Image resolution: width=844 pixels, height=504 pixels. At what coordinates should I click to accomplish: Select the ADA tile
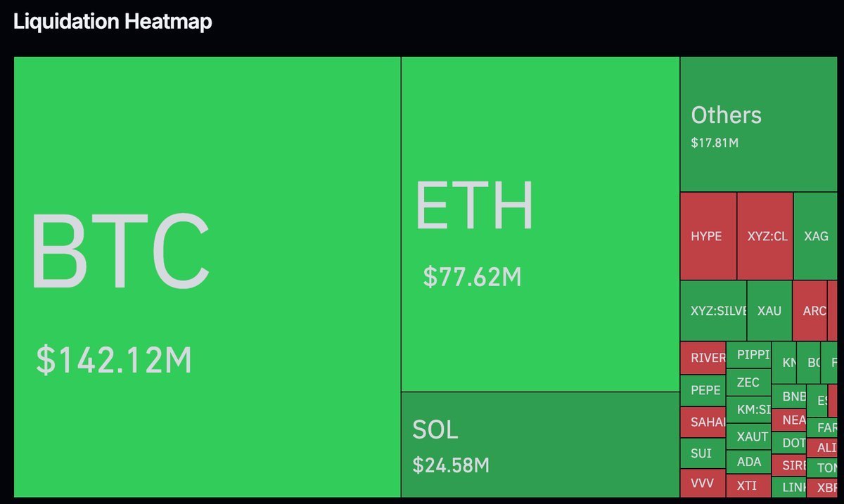[x=749, y=462]
